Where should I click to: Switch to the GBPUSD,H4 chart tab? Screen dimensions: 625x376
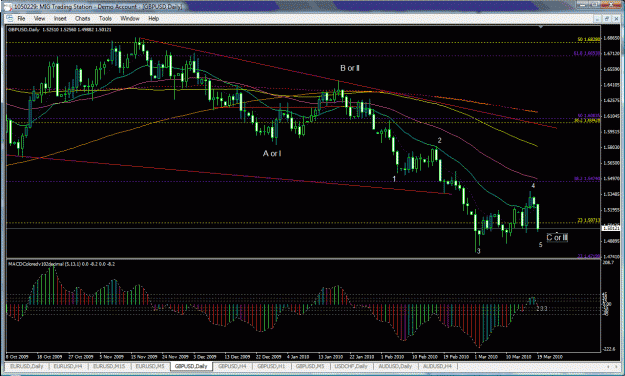point(232,366)
